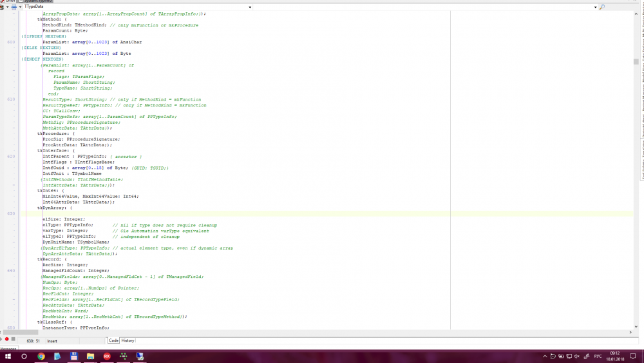The width and height of the screenshot is (644, 363).
Task: Open the computer monitor app on taskbar
Action: [x=140, y=356]
